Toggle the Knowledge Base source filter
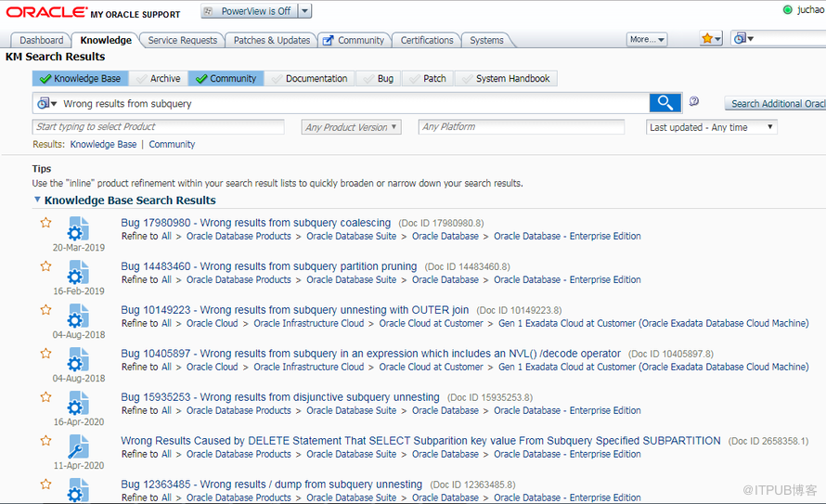The width and height of the screenshot is (826, 504). (80, 79)
